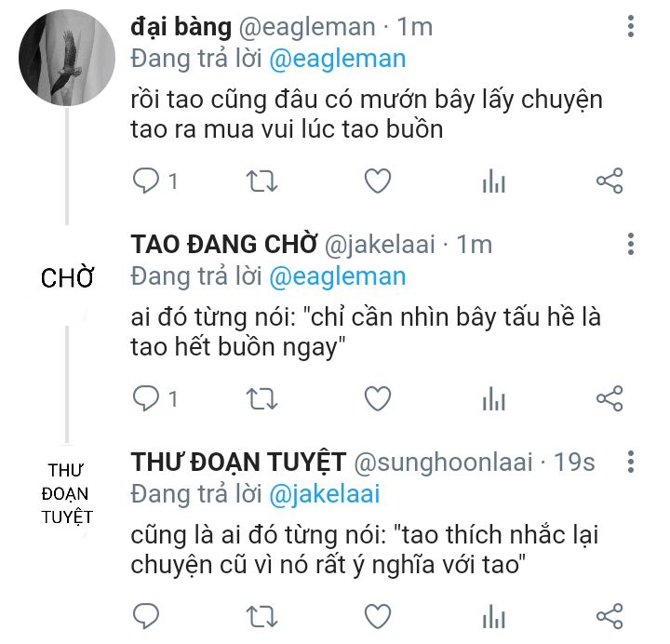This screenshot has height=644, width=670.
Task: Like the tweet by @sunghoonlaai
Action: tap(377, 615)
